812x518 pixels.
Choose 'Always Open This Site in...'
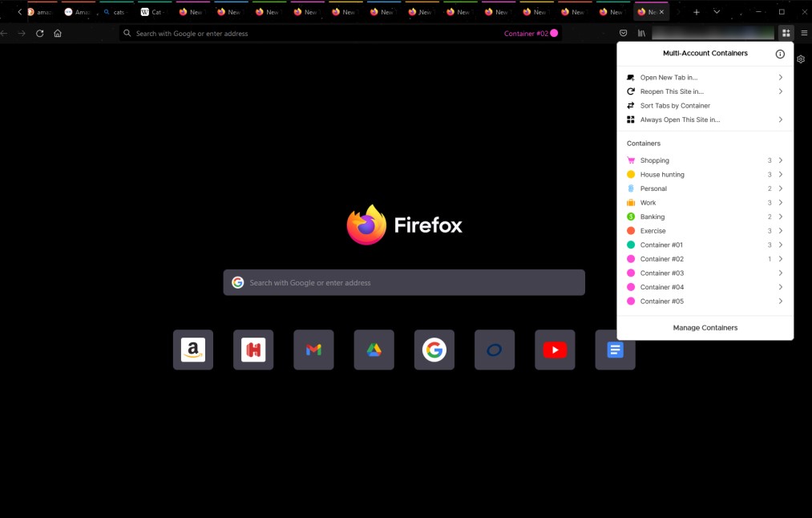click(x=705, y=119)
